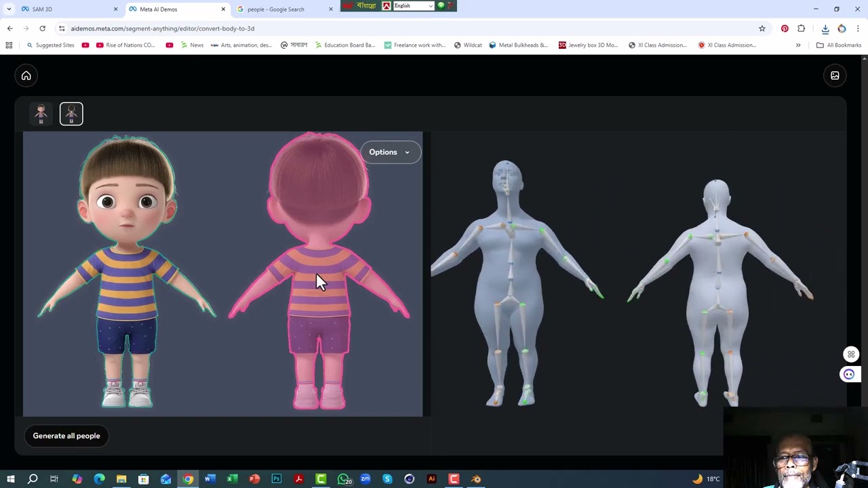Select the pink-highlighted back-view child
The image size is (868, 488).
pos(319,272)
